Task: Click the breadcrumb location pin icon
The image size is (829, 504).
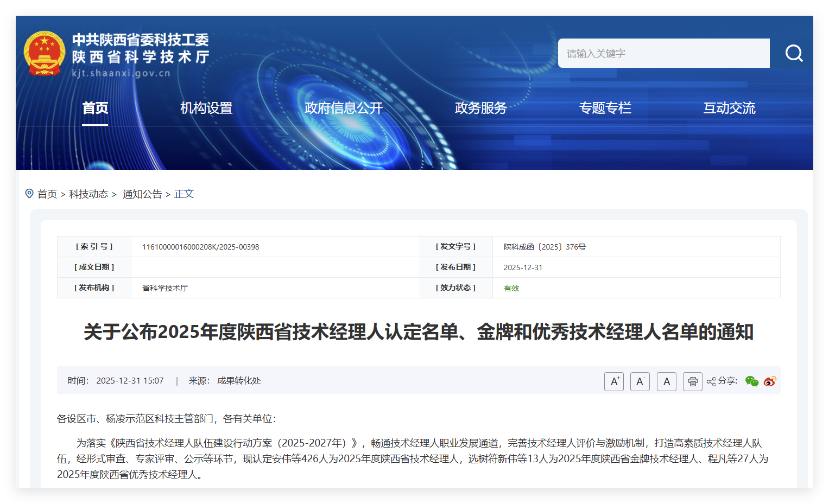Action: (x=29, y=194)
